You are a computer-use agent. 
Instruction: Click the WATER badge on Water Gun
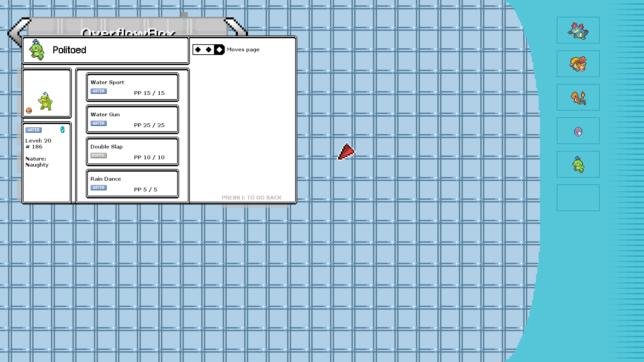click(99, 123)
